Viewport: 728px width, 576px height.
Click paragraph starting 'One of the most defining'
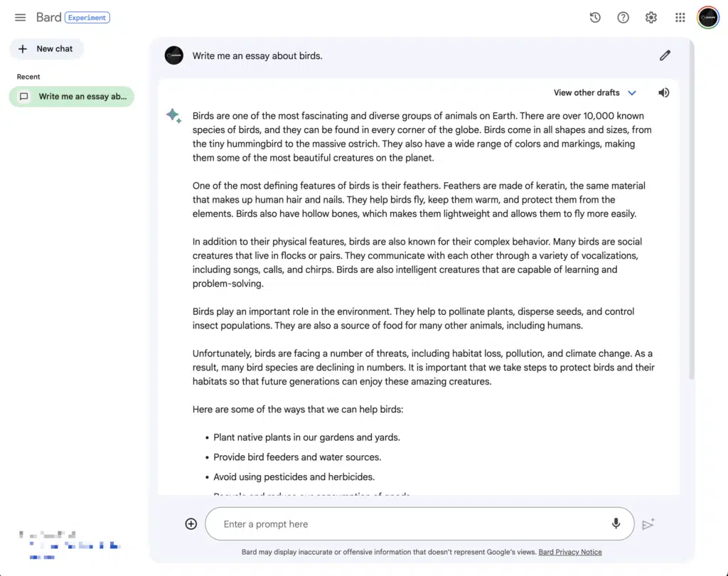pyautogui.click(x=419, y=200)
